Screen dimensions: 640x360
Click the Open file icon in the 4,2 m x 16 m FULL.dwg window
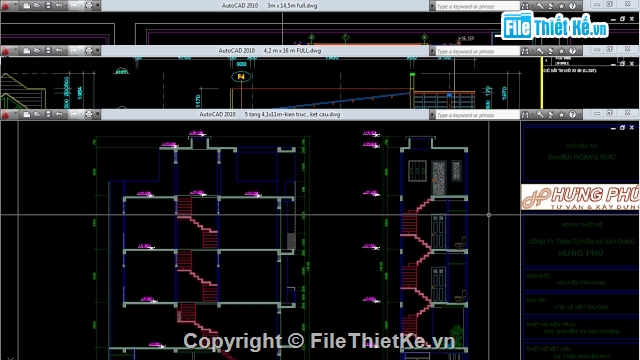coord(37,50)
